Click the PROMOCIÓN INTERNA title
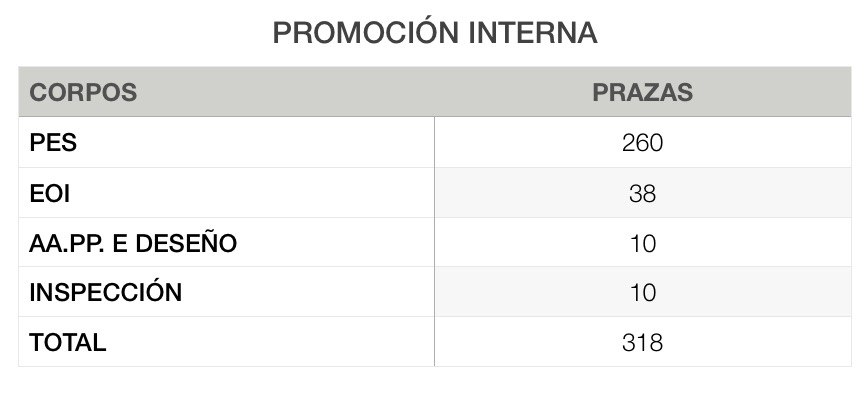Image resolution: width=868 pixels, height=402 pixels. (x=435, y=32)
